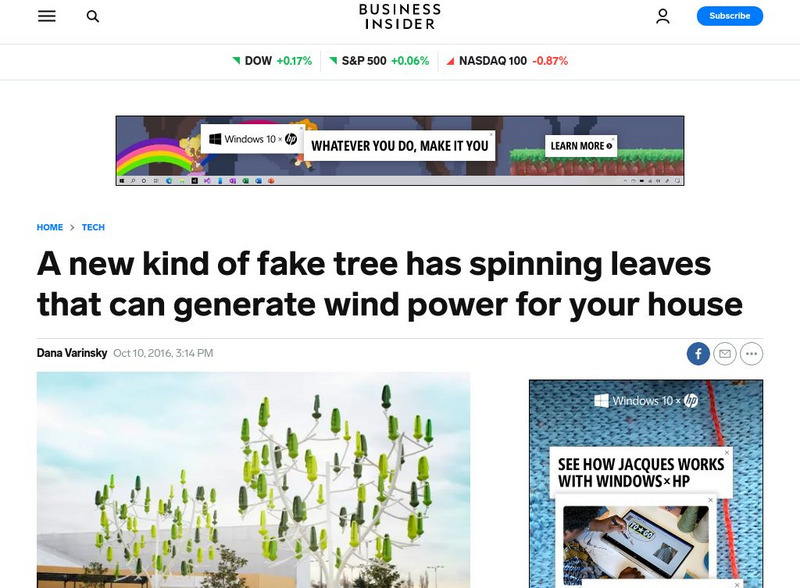Click the Learn More ad button
The height and width of the screenshot is (588, 800).
tap(581, 146)
